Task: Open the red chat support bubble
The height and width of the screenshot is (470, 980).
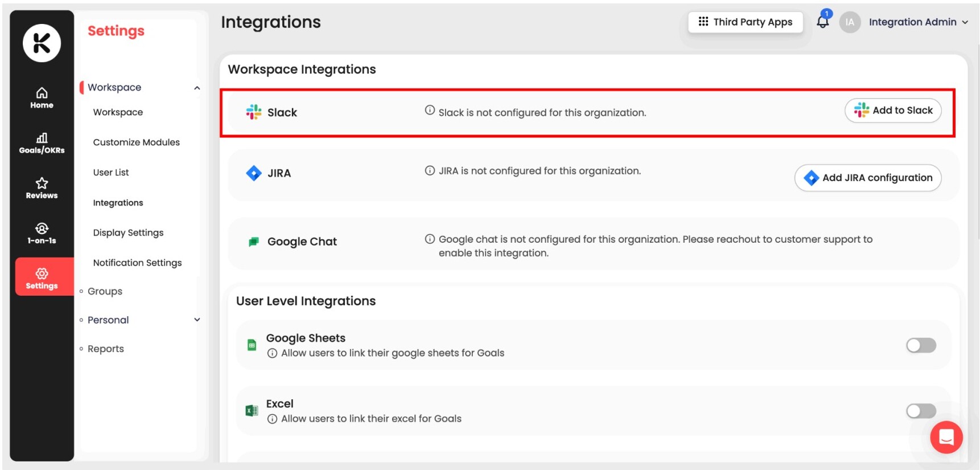Action: [946, 437]
